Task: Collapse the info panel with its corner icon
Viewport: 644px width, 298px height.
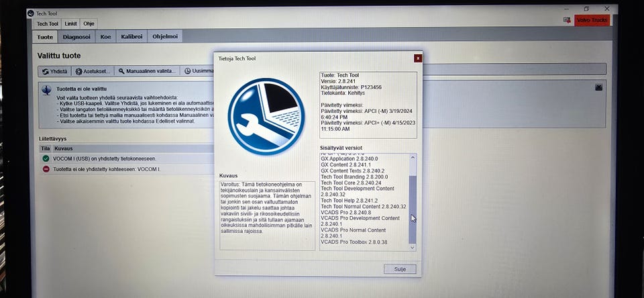Action: click(598, 87)
